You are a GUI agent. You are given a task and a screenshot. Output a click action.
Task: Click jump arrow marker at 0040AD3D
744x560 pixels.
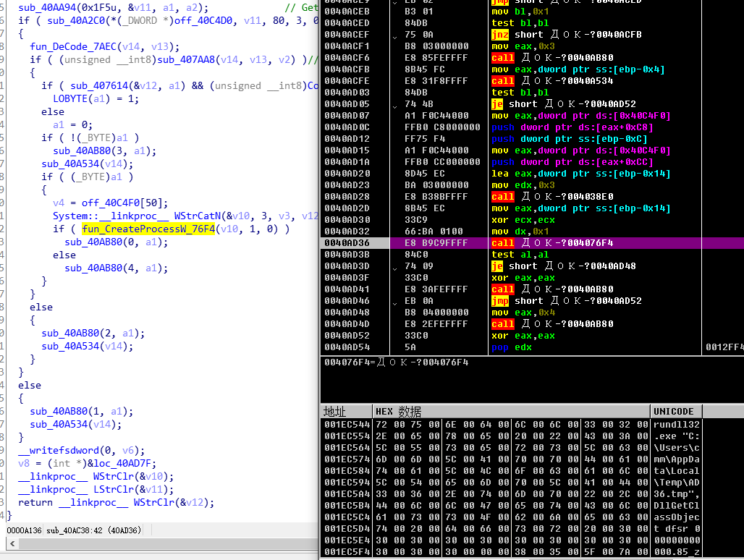(394, 268)
